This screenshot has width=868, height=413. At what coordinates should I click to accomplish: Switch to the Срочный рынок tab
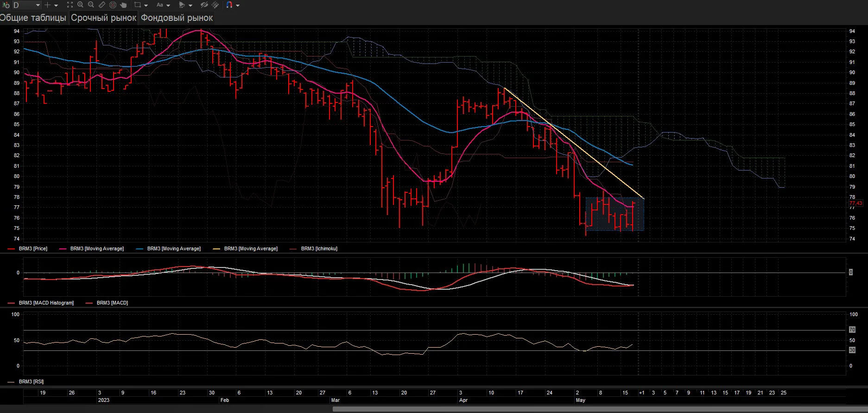[x=104, y=18]
